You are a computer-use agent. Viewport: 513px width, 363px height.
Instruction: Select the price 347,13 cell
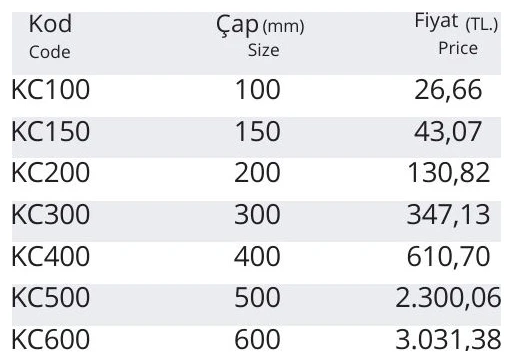click(448, 215)
